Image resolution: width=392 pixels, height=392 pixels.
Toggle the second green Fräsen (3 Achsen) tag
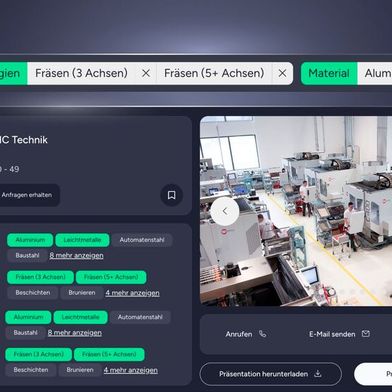[39, 354]
